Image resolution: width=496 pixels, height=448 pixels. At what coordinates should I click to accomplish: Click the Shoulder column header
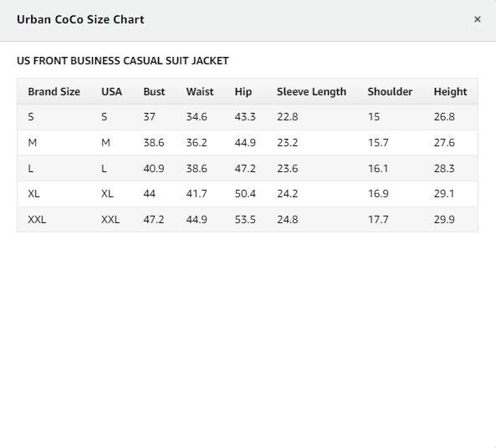point(390,92)
